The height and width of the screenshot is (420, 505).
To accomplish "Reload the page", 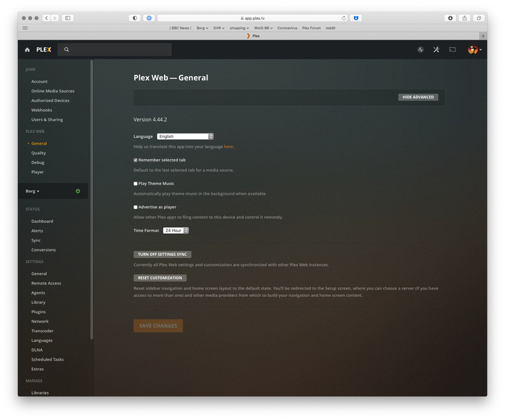I will point(344,18).
